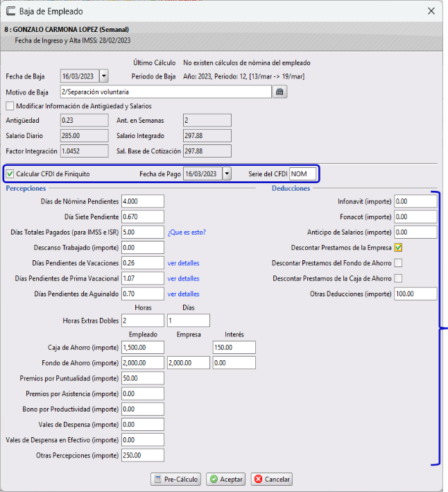
Task: Click the Pre-Cálculo button
Action: [176, 479]
